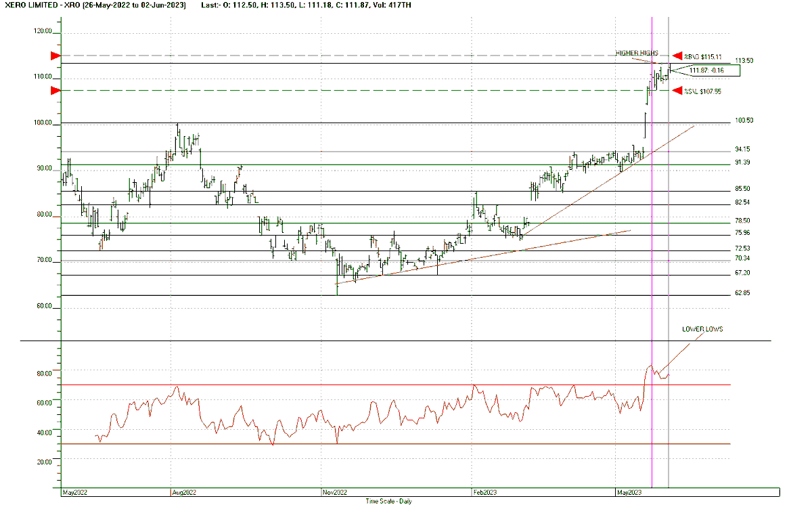Click the 90.00 price axis value
Viewport: 812px width, 505px height.
coord(44,168)
